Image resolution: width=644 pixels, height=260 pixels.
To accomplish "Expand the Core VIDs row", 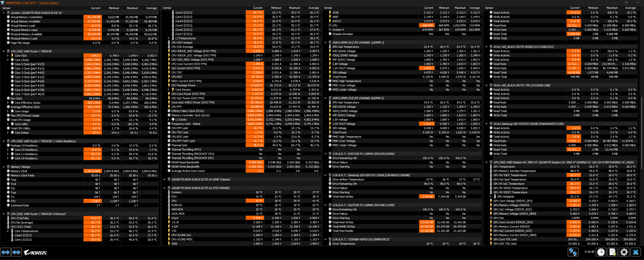I will (x=8, y=56).
